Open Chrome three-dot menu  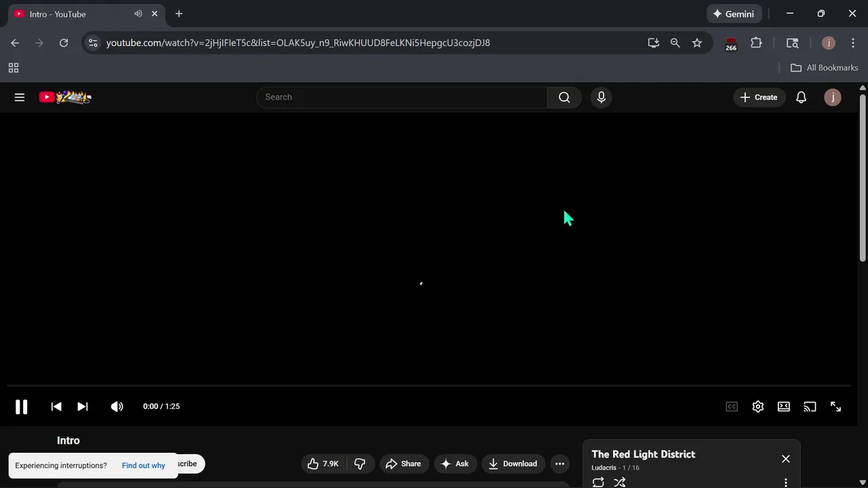[x=853, y=43]
